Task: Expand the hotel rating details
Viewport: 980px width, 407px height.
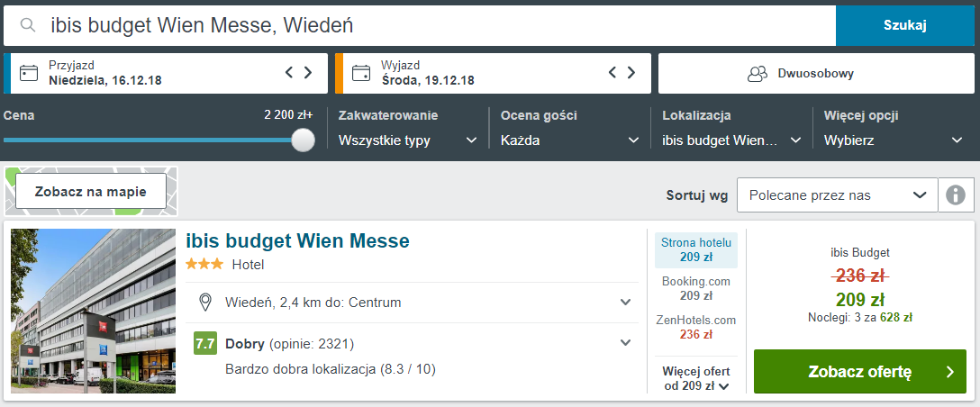Action: coord(626,343)
